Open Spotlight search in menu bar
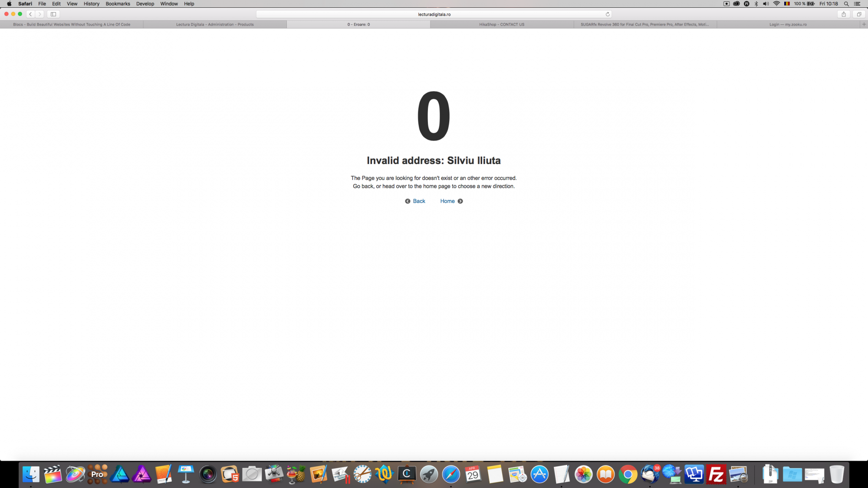This screenshot has height=488, width=868. (x=846, y=4)
